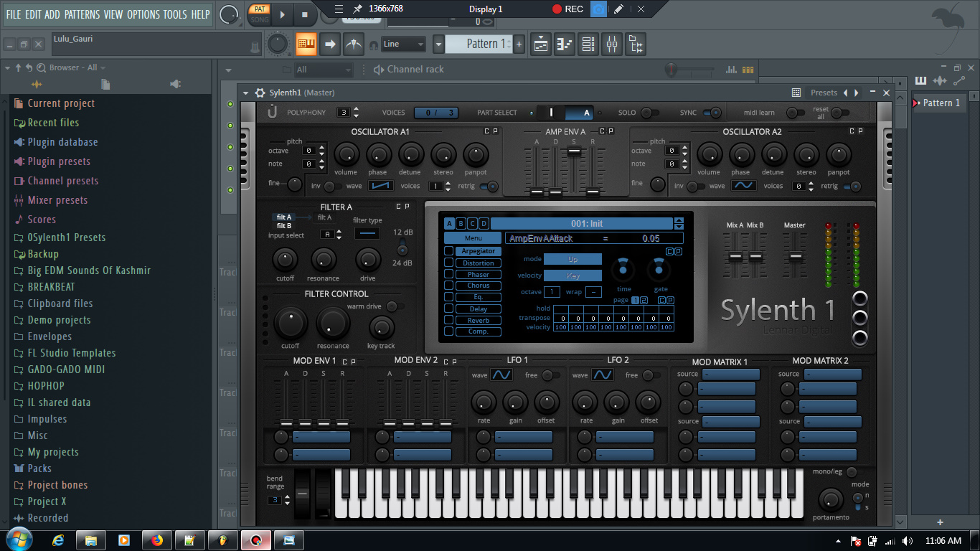980x551 pixels.
Task: Open Sylenth1's preset browser grid icon
Action: 796,92
